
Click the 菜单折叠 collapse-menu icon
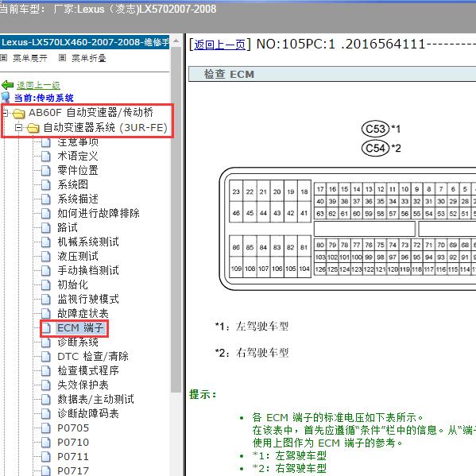[x=62, y=58]
